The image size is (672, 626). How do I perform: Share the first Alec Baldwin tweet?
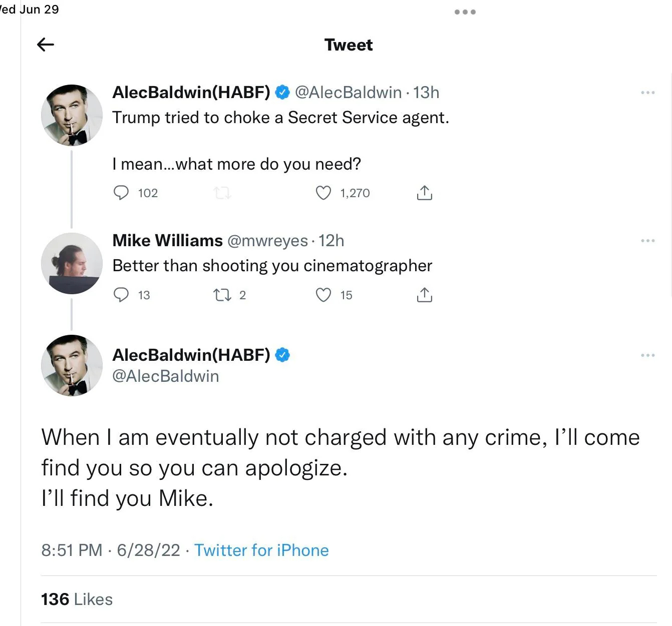point(424,193)
